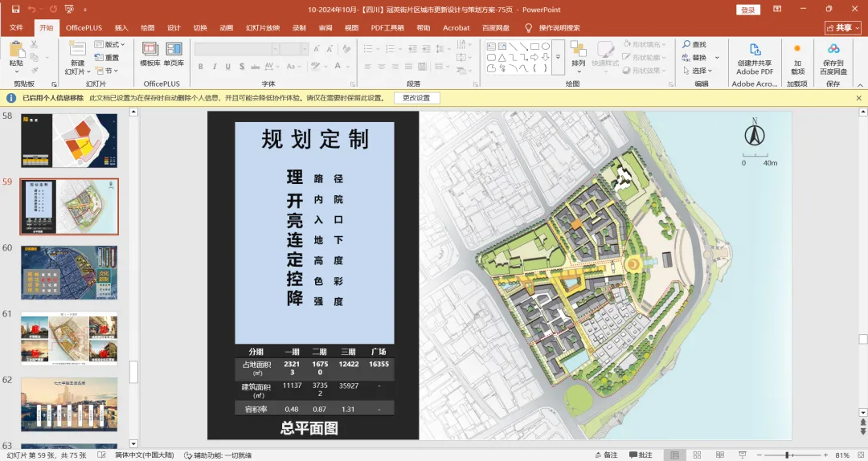The height and width of the screenshot is (461, 868).
Task: Click the New Slide (新建幻灯片) icon
Action: tap(77, 48)
